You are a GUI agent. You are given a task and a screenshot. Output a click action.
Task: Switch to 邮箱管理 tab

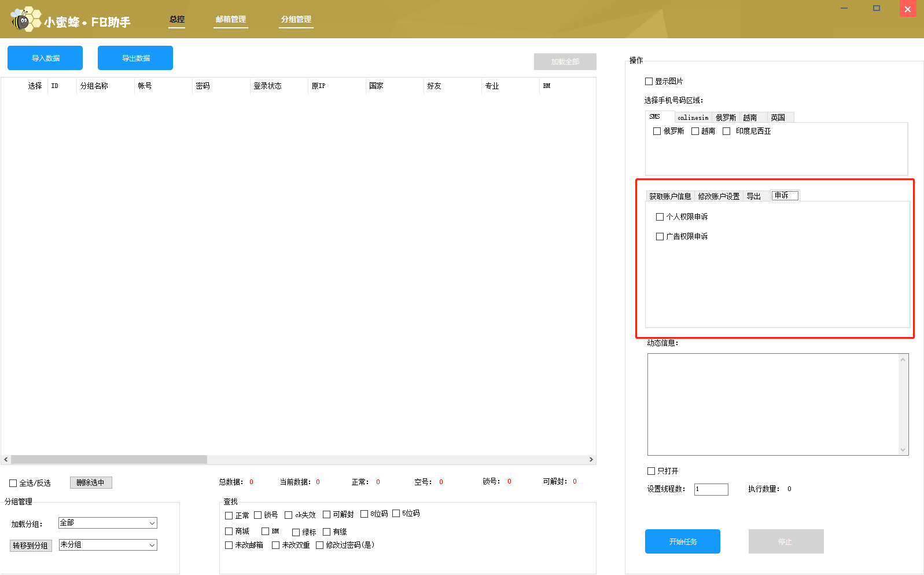[x=231, y=20]
